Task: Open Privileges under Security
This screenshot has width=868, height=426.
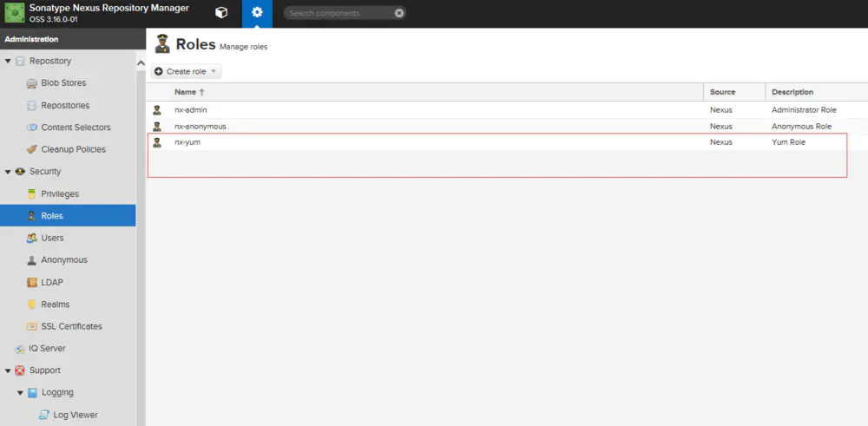Action: tap(60, 194)
